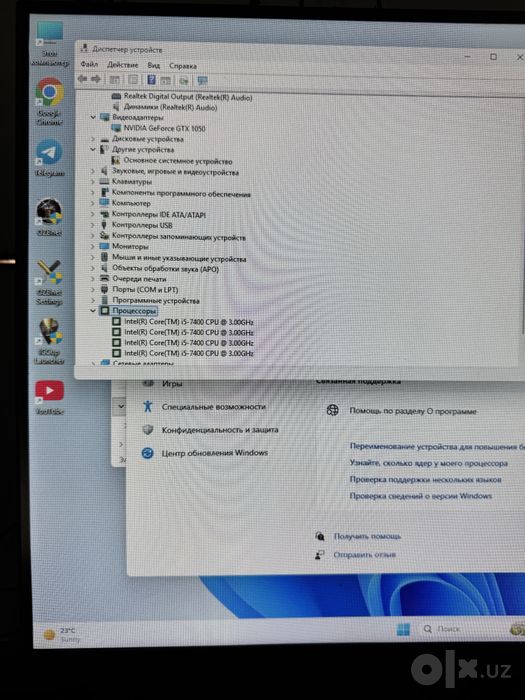Open YouTube desktop shortcut
Screen dimensions: 525x700
click(x=50, y=397)
